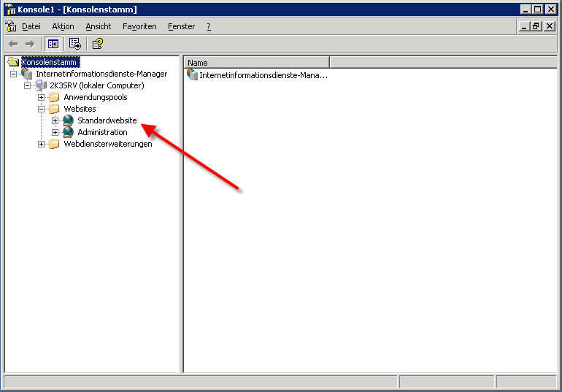Click the Forward arrow toolbar icon
Screen dimensions: 562x392
(x=30, y=44)
